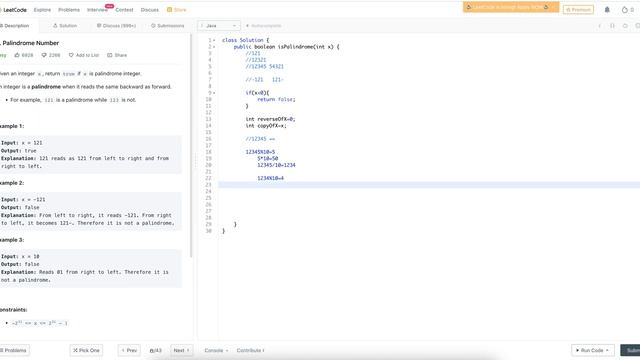Switch to the Solution tab

coord(65,26)
